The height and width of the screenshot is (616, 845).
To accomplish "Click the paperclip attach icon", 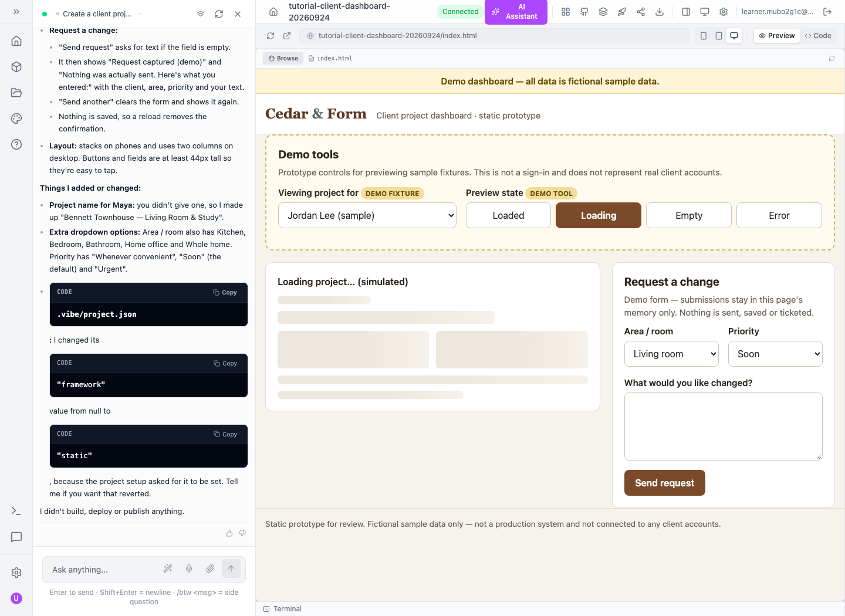I will tap(210, 568).
